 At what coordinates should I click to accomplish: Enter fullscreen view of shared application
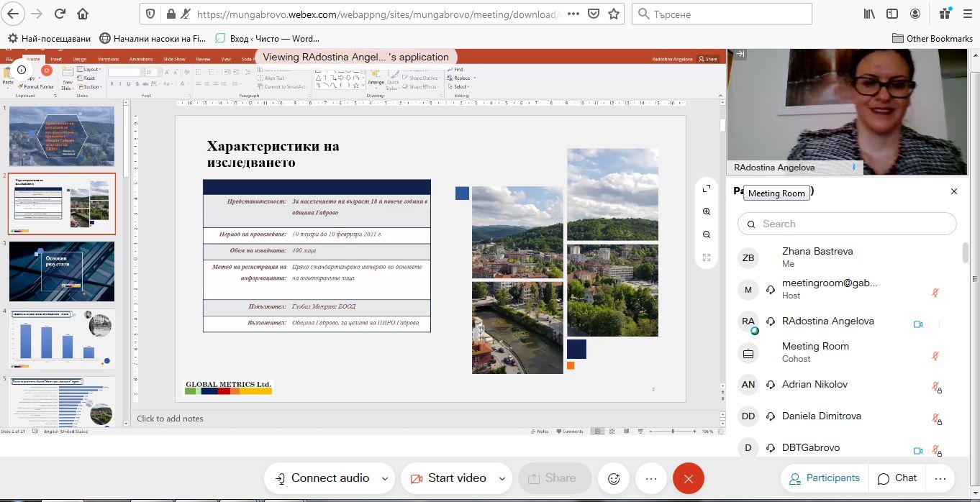(707, 188)
